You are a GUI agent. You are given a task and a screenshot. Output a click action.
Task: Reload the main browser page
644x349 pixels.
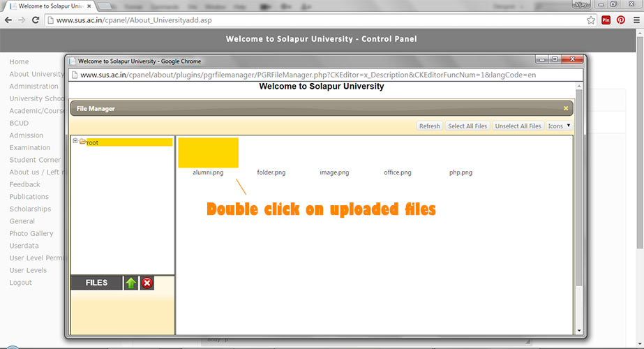pos(36,20)
